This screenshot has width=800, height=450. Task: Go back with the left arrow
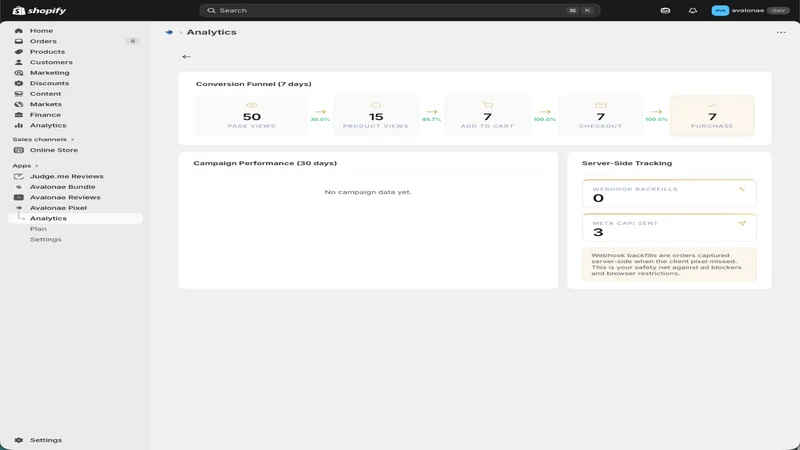click(186, 57)
